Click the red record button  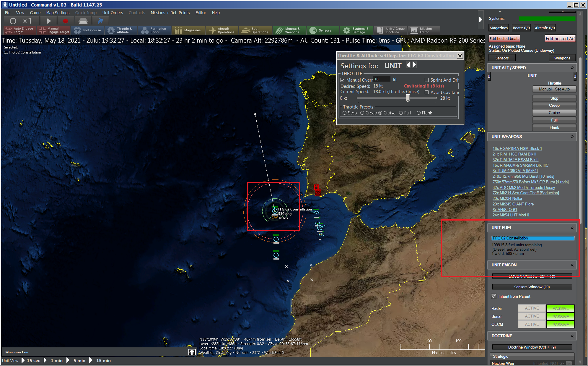coord(66,21)
